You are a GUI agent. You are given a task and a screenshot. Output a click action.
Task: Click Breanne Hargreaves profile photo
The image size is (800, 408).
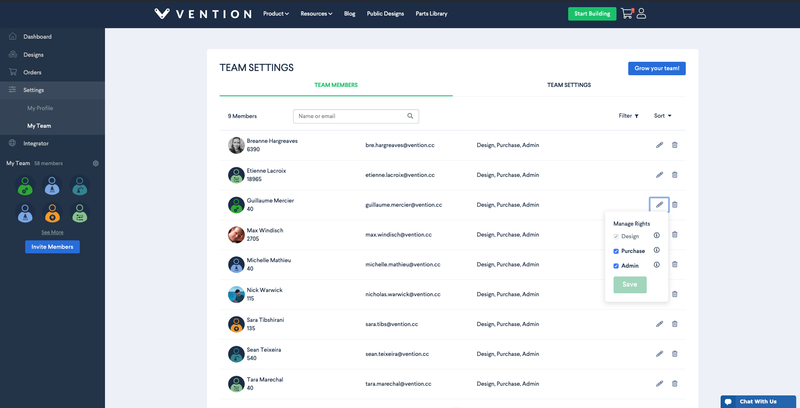pyautogui.click(x=236, y=145)
